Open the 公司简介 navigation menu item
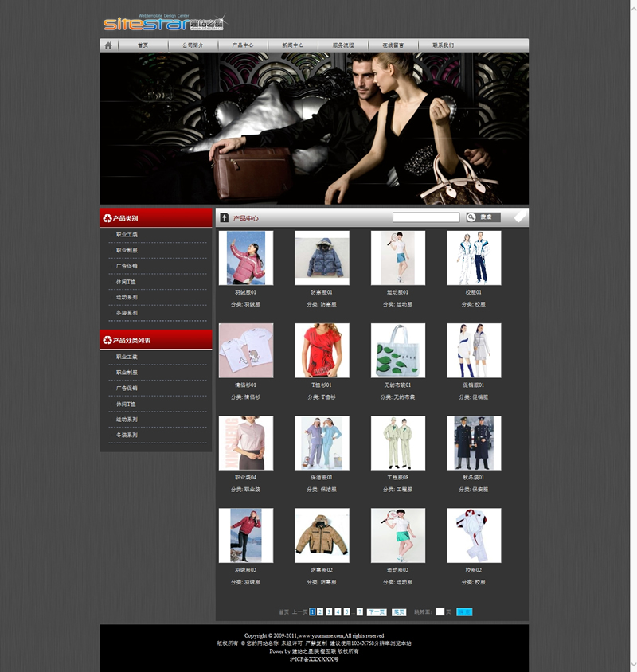 [x=193, y=45]
